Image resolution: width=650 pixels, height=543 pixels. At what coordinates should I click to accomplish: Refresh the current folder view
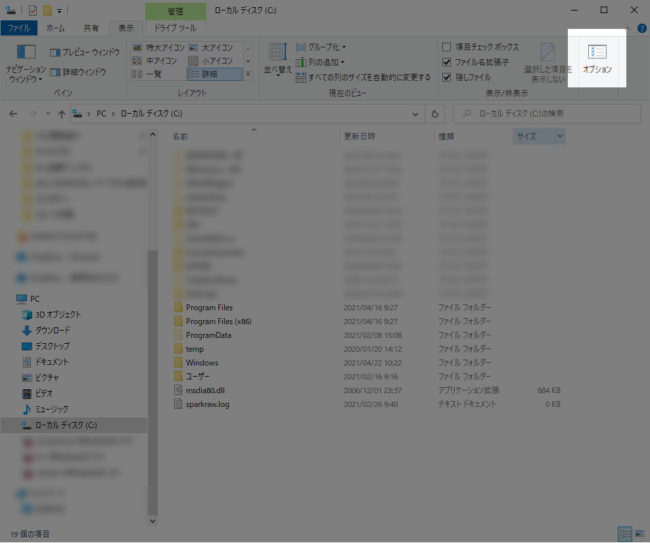click(x=435, y=114)
